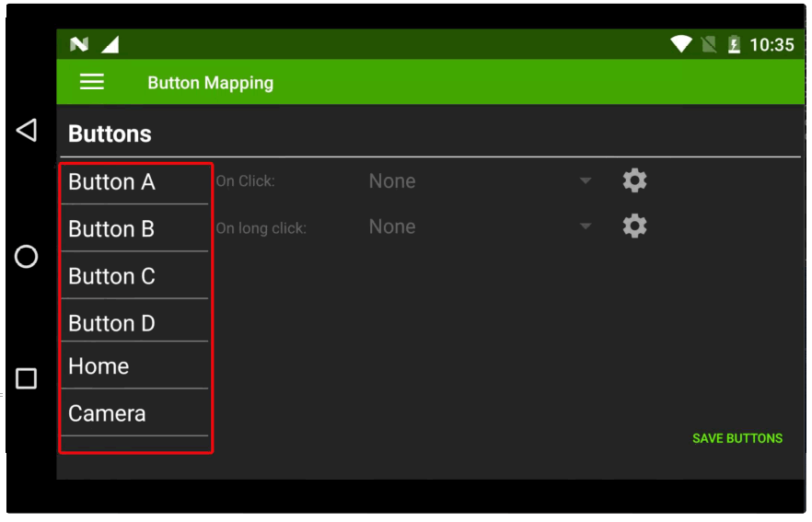This screenshot has width=812, height=522.
Task: Open settings gear for On Click action
Action: [634, 180]
